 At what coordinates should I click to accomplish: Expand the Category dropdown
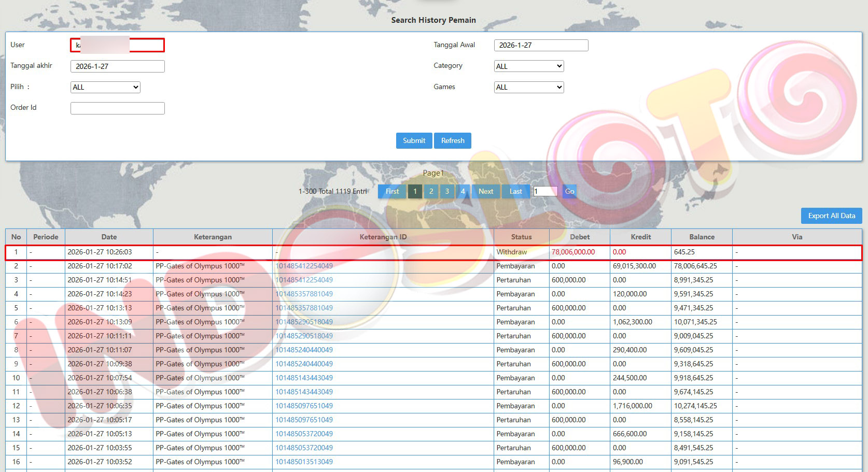coord(528,66)
